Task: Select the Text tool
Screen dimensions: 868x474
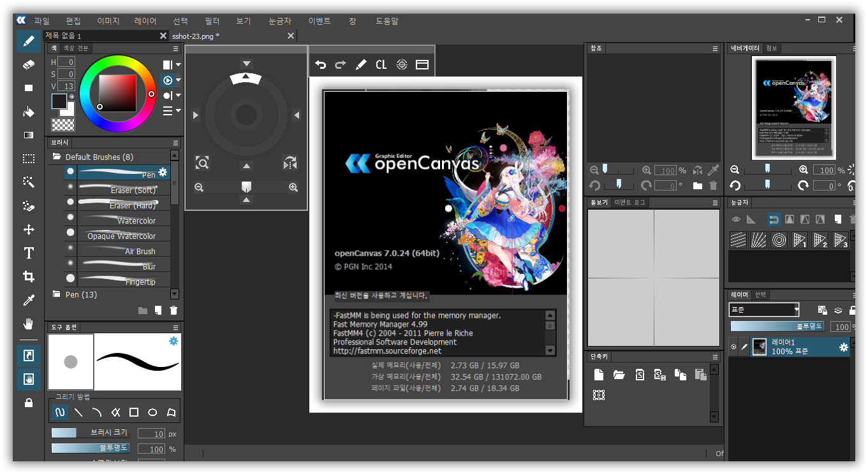Action: 29,253
